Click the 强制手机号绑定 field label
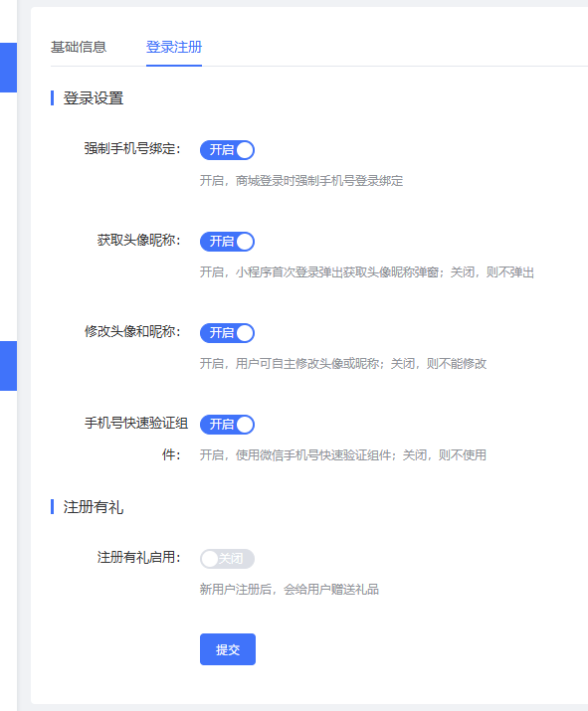 coord(132,149)
